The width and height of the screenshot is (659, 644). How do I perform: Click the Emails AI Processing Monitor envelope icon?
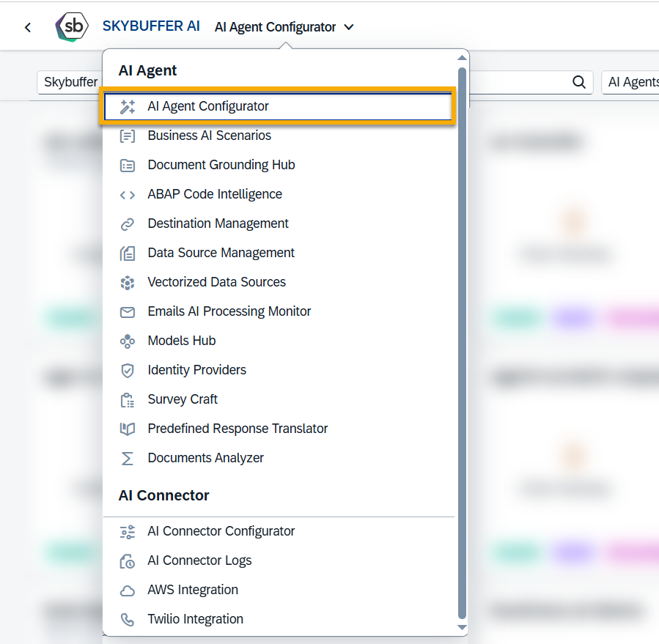pyautogui.click(x=128, y=312)
